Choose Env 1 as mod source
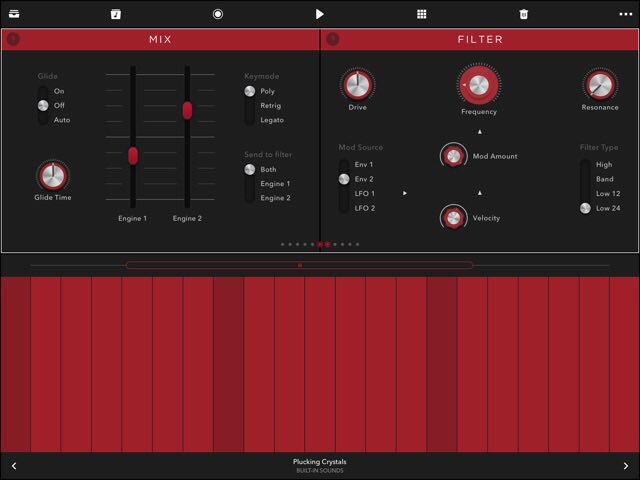This screenshot has width=640, height=480. [364, 164]
